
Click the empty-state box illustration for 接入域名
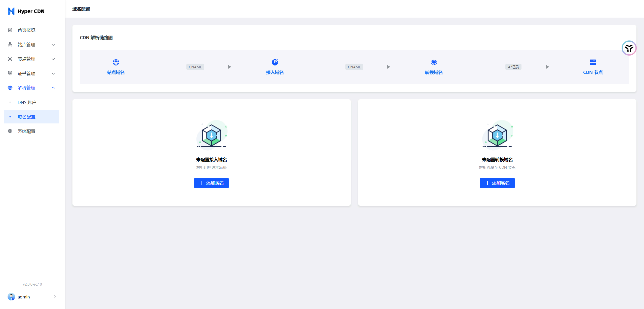point(211,135)
